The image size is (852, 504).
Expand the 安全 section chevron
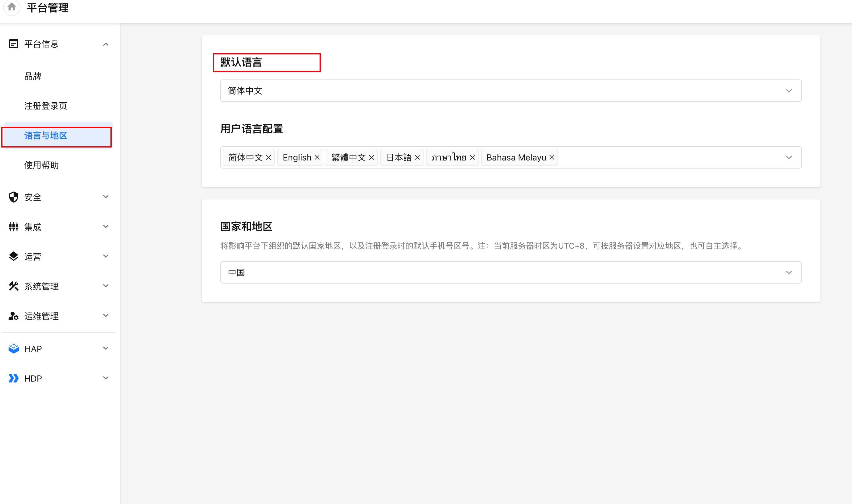coord(106,197)
